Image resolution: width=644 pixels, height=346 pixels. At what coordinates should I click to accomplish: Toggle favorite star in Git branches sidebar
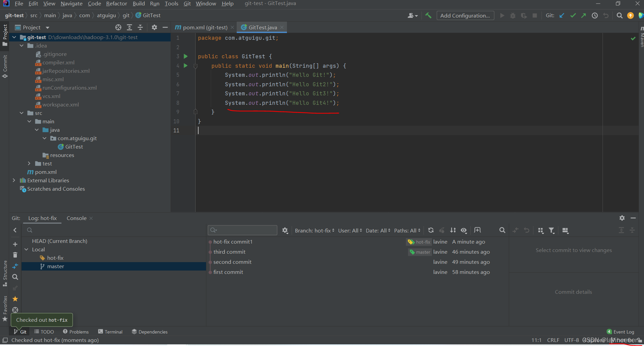tap(15, 299)
